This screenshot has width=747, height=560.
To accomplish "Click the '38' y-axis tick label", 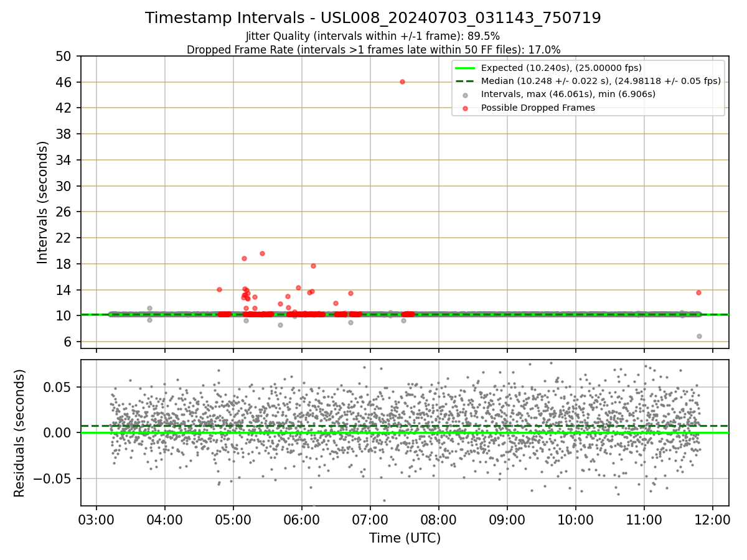I will click(63, 134).
